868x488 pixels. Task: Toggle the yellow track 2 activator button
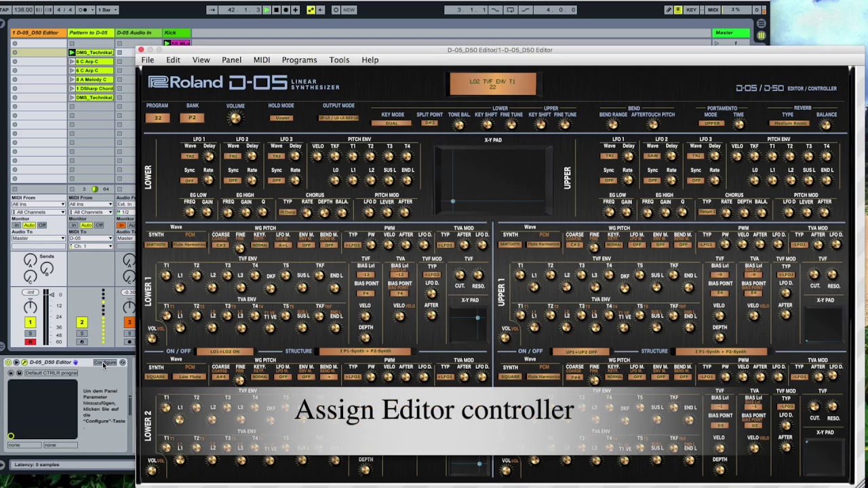click(x=81, y=323)
